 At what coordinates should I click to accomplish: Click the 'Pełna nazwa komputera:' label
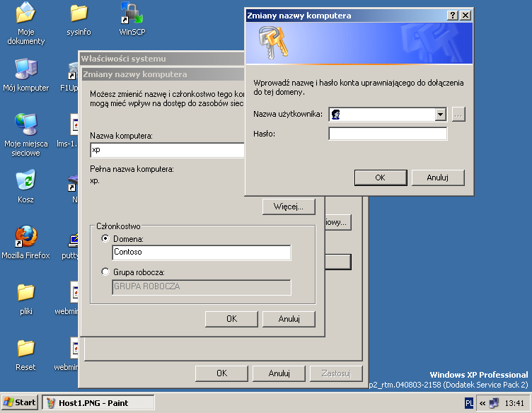click(x=132, y=169)
